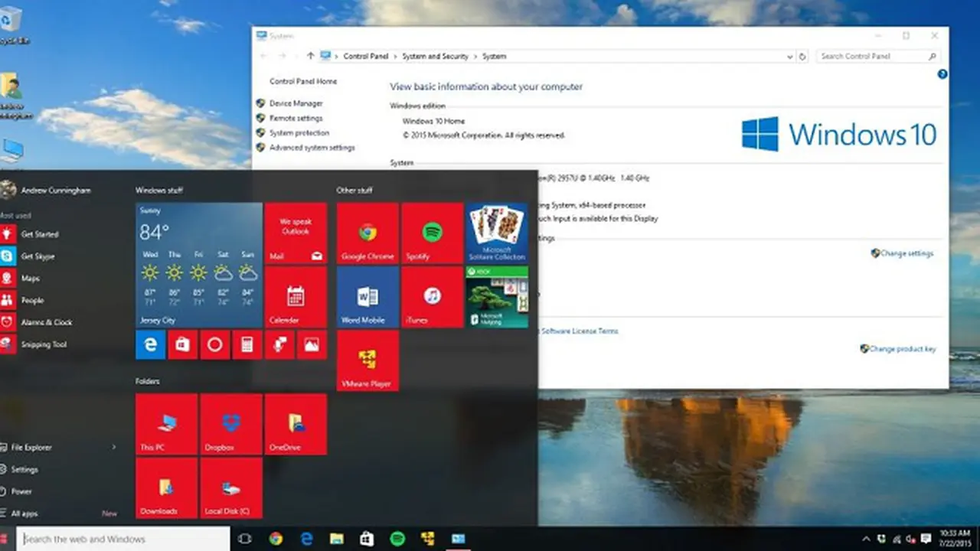Screen dimensions: 980x551
Task: Expand the address bar history dropdown
Action: point(790,56)
